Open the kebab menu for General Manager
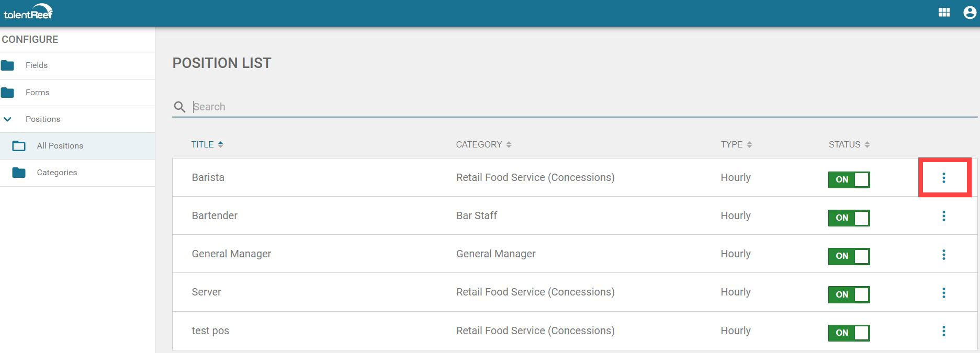This screenshot has width=980, height=353. [x=944, y=255]
